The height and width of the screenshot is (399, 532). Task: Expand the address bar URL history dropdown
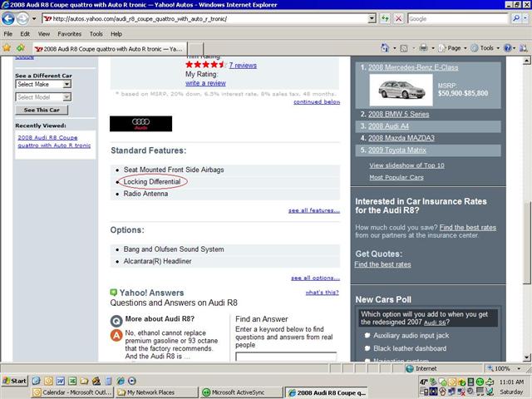372,18
